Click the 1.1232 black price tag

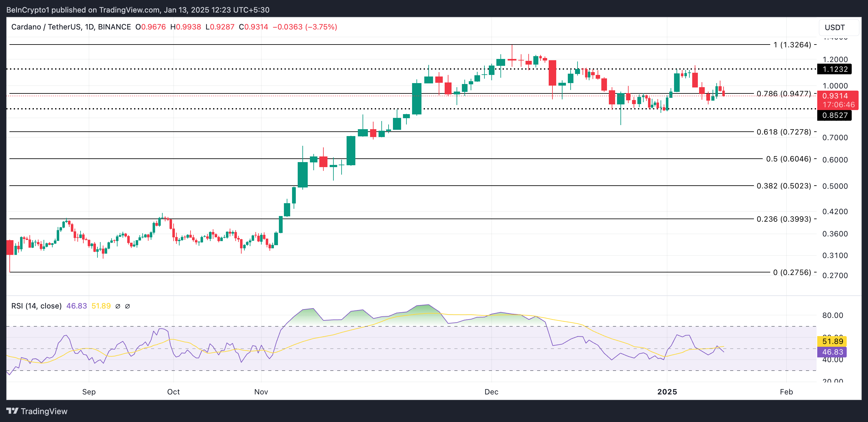(x=834, y=69)
